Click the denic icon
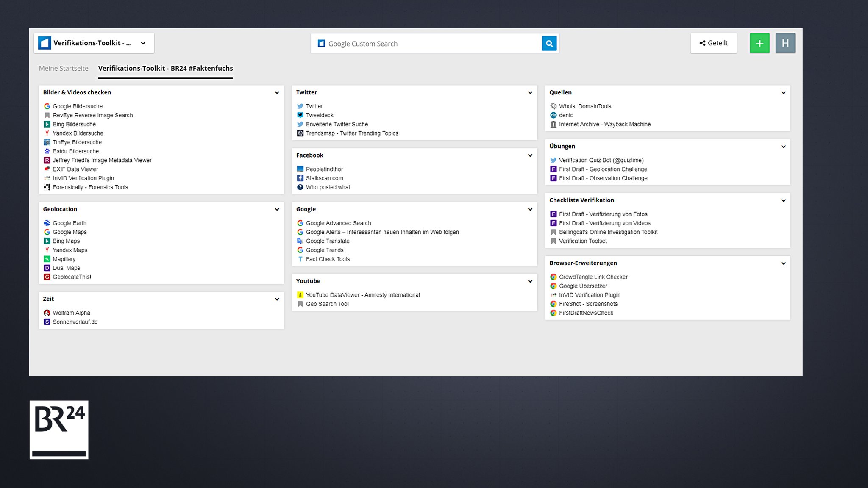 tap(553, 115)
